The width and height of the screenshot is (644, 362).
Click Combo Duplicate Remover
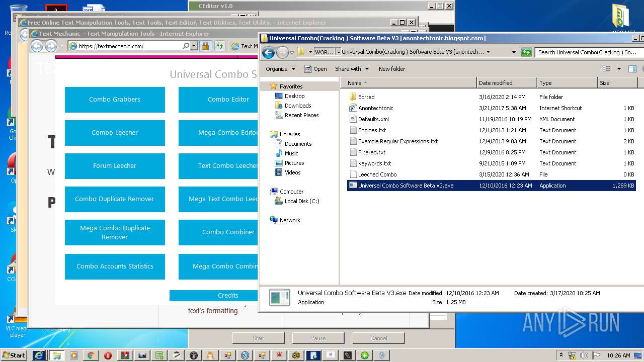pyautogui.click(x=115, y=199)
